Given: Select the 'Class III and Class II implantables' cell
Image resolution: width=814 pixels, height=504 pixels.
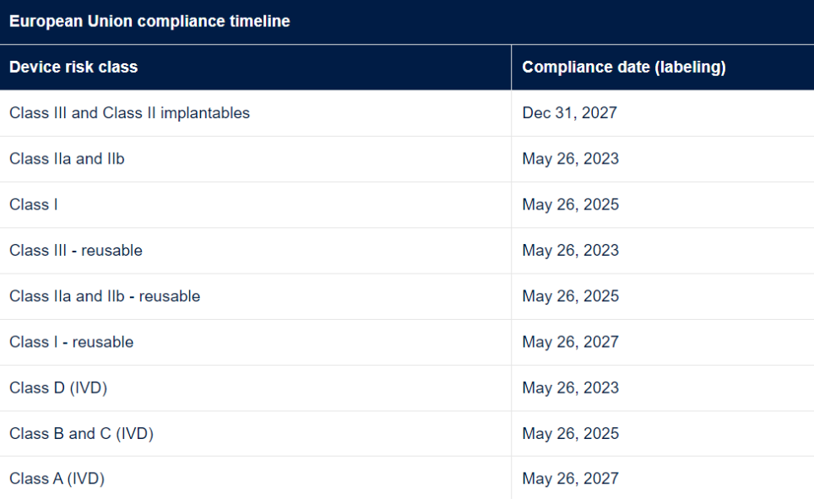Looking at the screenshot, I should (129, 113).
